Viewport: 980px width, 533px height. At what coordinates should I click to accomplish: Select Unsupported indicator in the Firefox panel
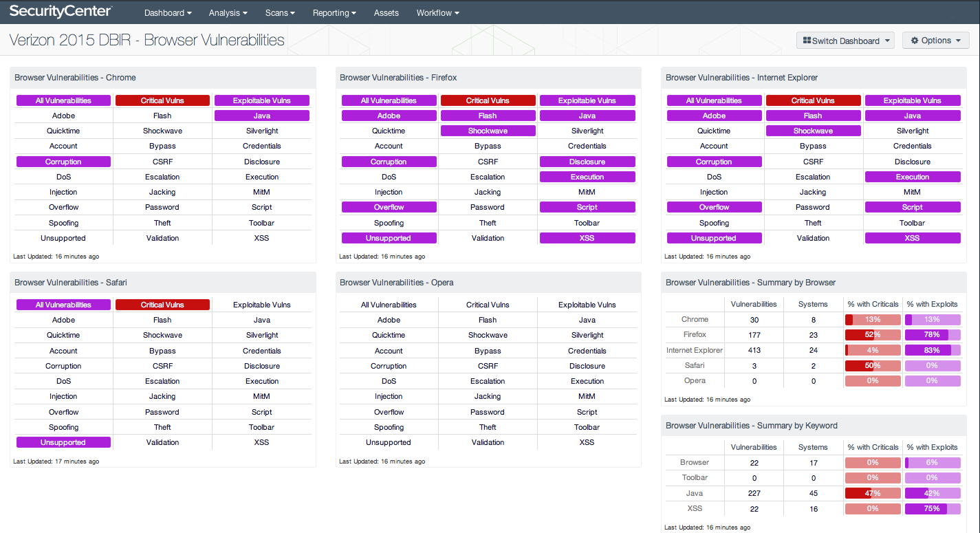click(389, 238)
